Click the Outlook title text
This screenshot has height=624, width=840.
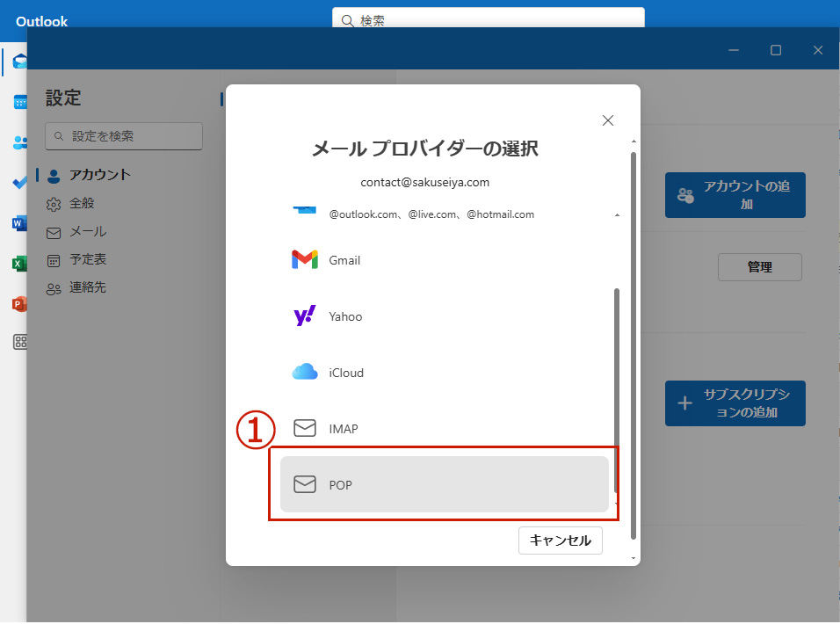[42, 21]
